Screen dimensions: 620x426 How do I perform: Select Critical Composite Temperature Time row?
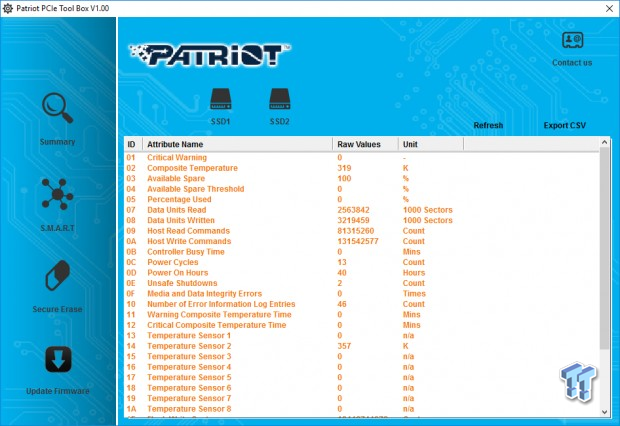click(362, 325)
